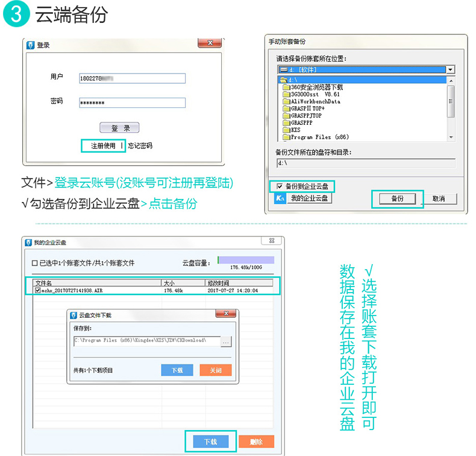Click the 我的企业云盘 window app icon
Viewport: 476px width, 456px height.
pos(28,242)
